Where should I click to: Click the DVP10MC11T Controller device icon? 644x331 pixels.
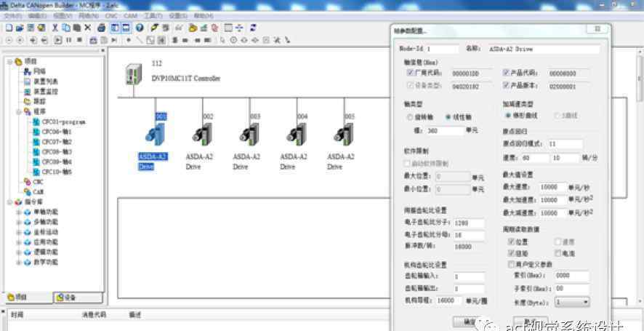pos(134,74)
